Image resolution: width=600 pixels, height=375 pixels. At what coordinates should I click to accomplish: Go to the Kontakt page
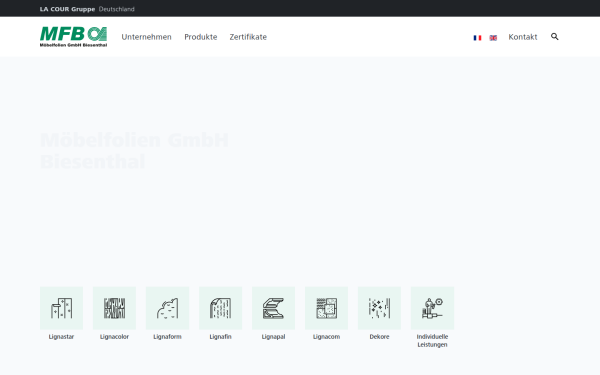point(523,37)
